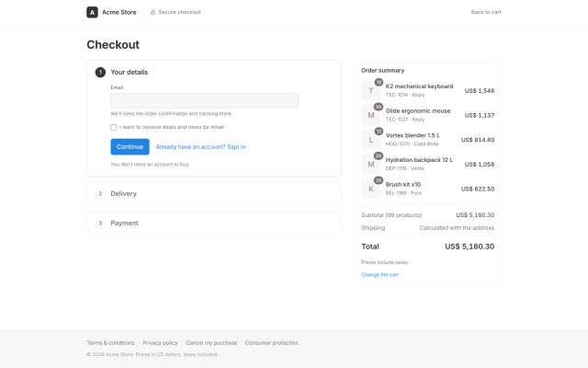
Task: Open Consumer protection footer link
Action: click(272, 343)
